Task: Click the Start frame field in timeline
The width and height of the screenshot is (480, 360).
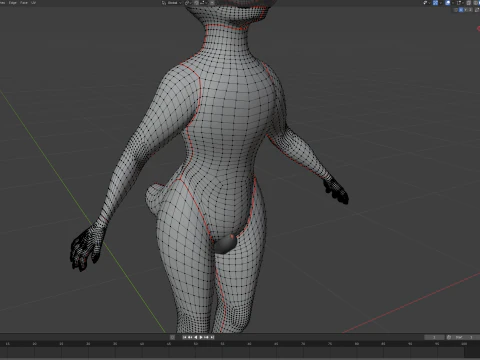Action: pos(466,337)
